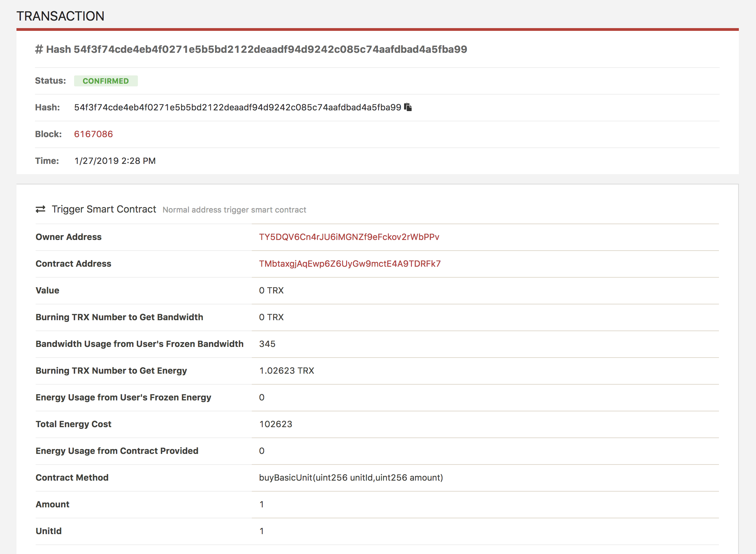Click Burning TRX for Bandwidth value 0 TRX
The height and width of the screenshot is (554, 756).
click(271, 317)
